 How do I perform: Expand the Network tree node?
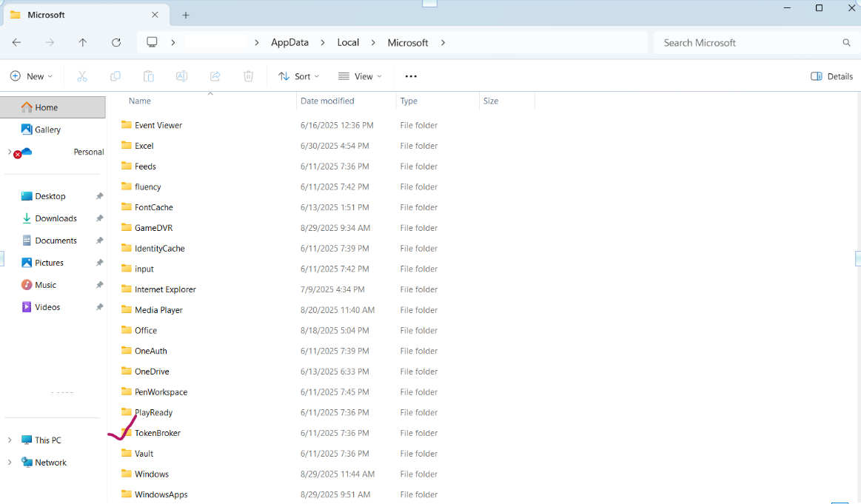(x=10, y=463)
